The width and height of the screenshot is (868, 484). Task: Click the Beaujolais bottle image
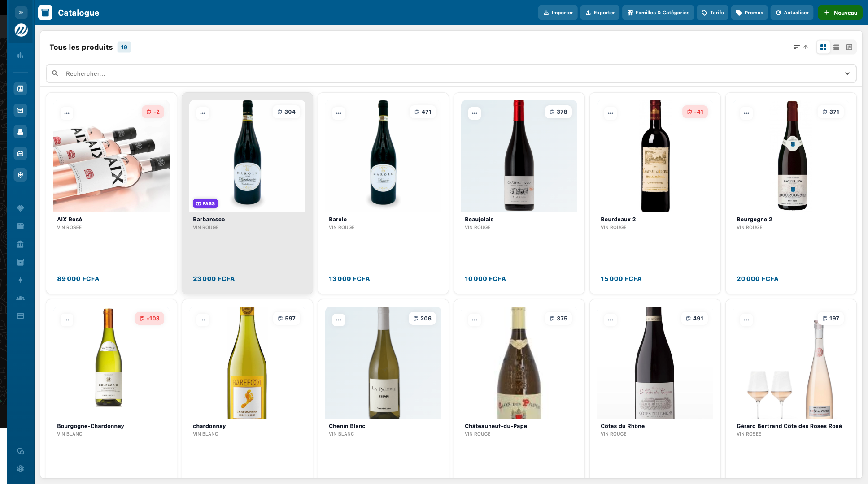(x=519, y=156)
